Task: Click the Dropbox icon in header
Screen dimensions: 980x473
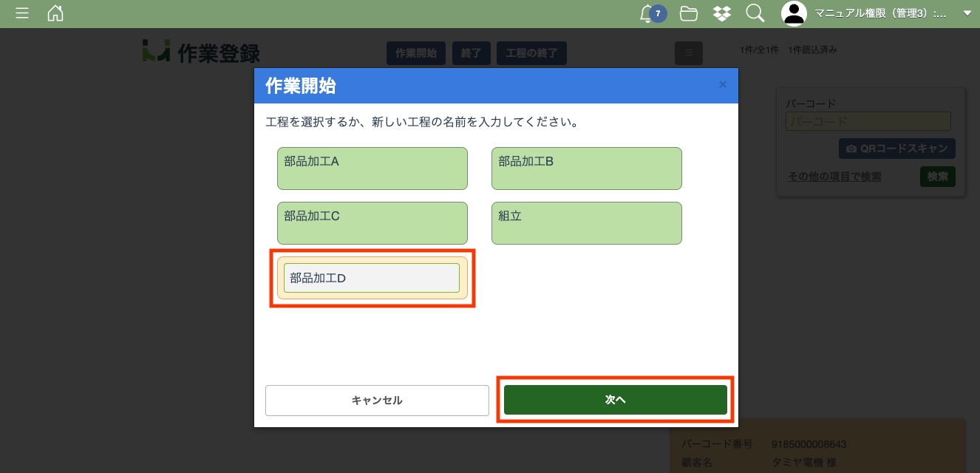Action: coord(722,13)
